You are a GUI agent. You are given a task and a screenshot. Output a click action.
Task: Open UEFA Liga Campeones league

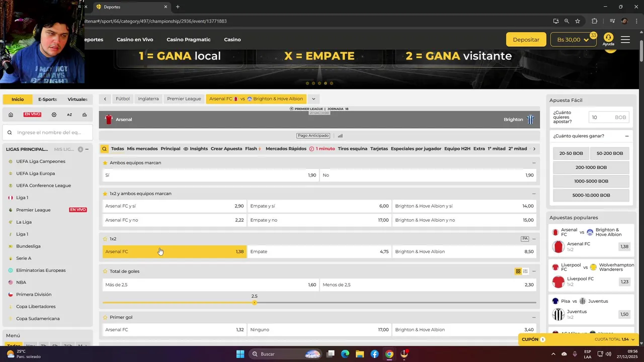tap(41, 161)
